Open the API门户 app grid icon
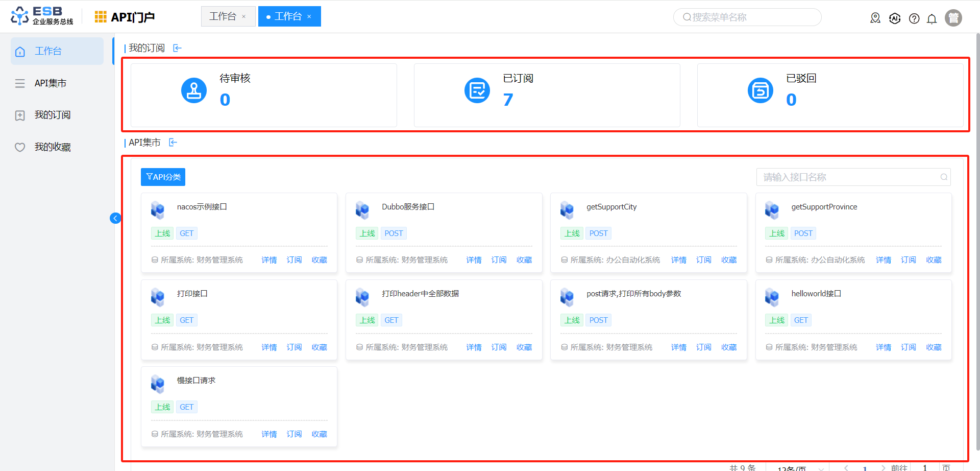 tap(101, 17)
